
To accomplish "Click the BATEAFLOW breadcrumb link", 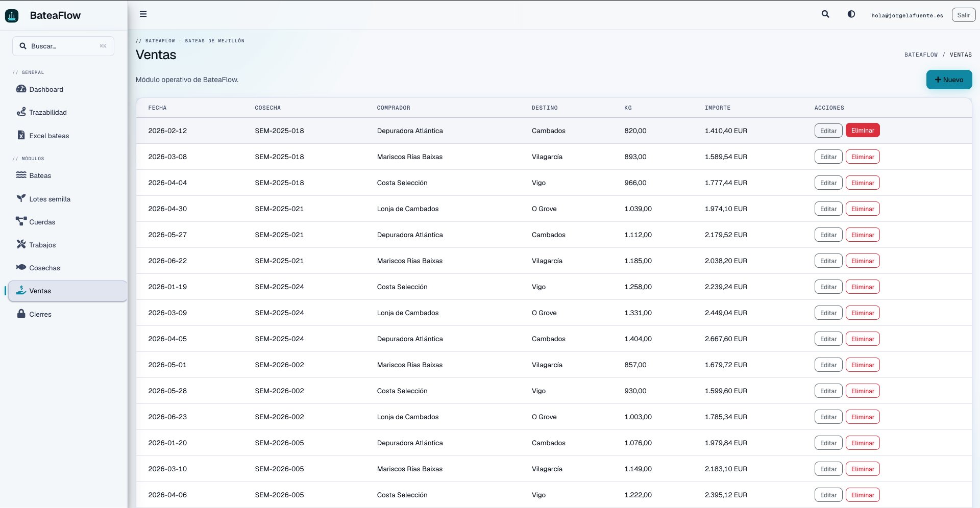I will (921, 55).
